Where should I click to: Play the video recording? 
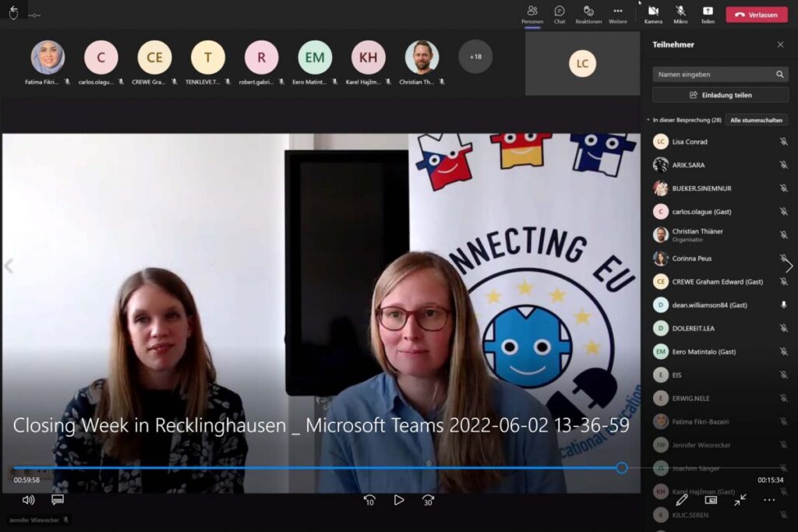point(399,501)
